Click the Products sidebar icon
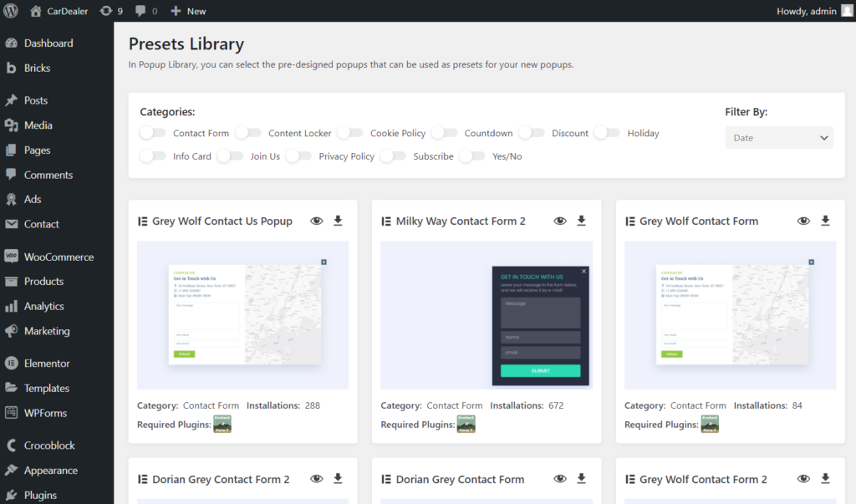856x504 pixels. point(11,281)
